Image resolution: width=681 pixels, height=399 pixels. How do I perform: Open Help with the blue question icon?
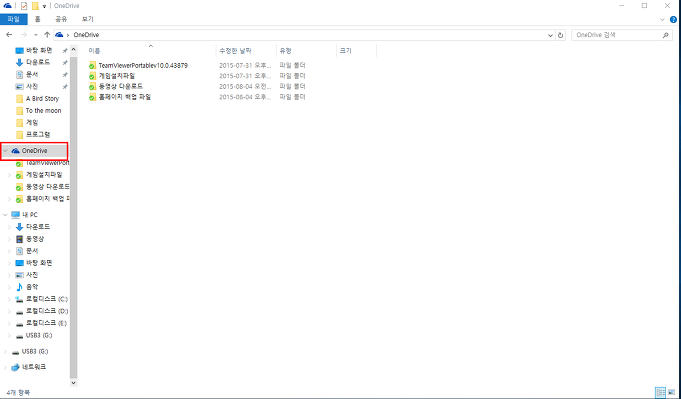(x=674, y=20)
